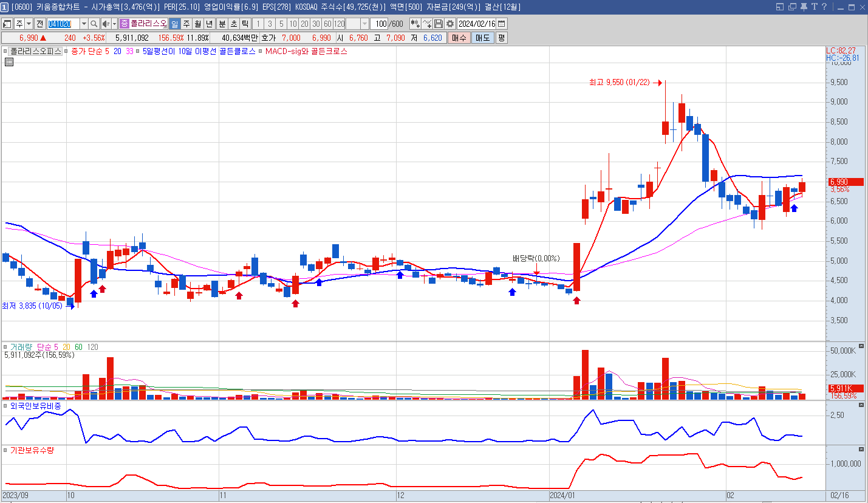This screenshot has width=868, height=503.
Task: Click the MACD-sig와 골든크로스 legend
Action: point(306,52)
